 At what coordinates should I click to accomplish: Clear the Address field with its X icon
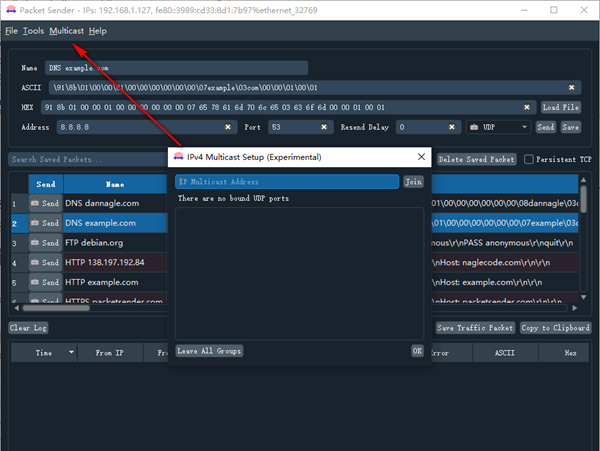[228, 127]
